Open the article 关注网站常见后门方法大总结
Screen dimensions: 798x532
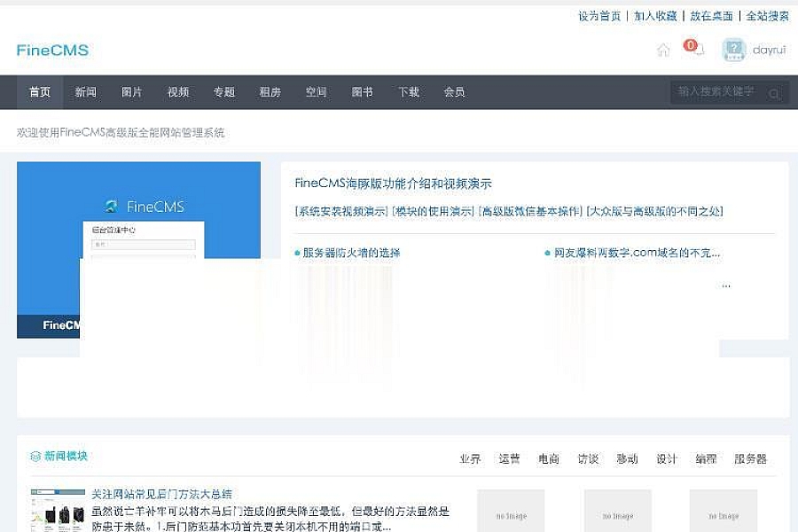click(x=162, y=494)
